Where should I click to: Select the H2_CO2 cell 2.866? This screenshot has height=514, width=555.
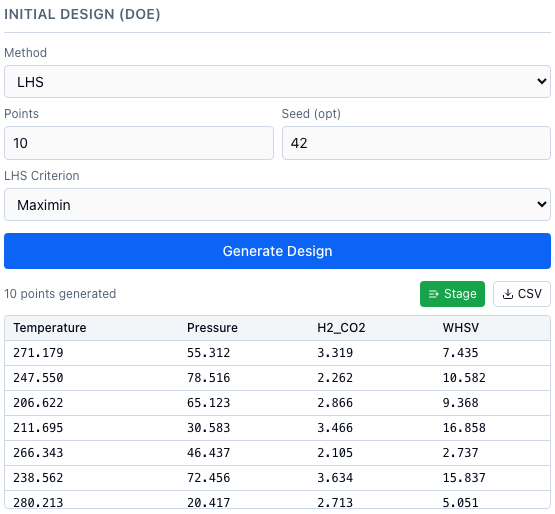[335, 403]
